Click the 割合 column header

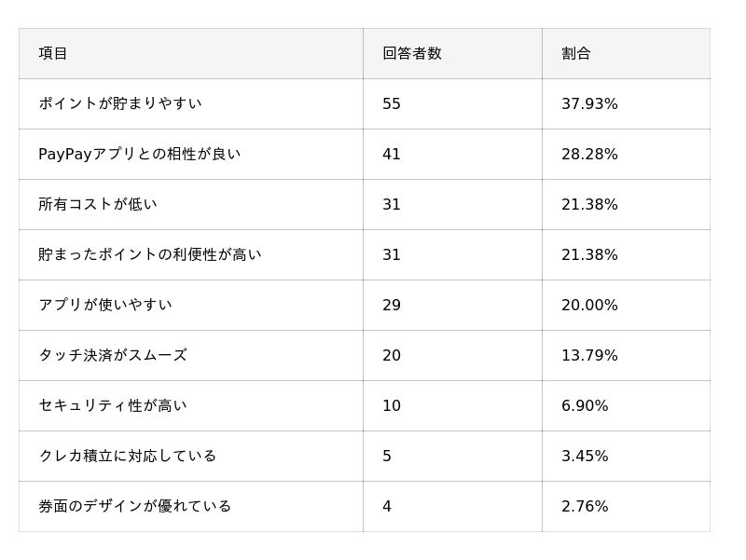(x=575, y=53)
